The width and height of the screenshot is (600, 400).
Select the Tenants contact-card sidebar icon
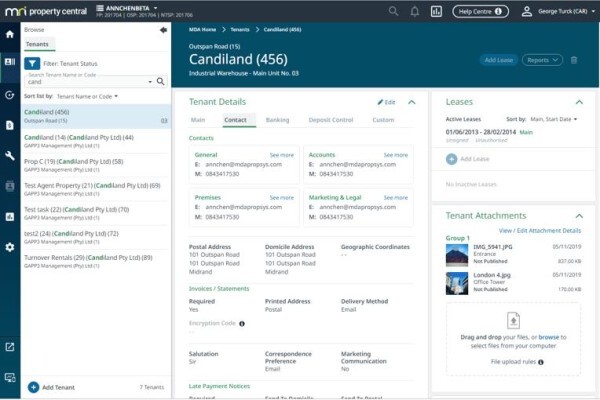(10, 62)
